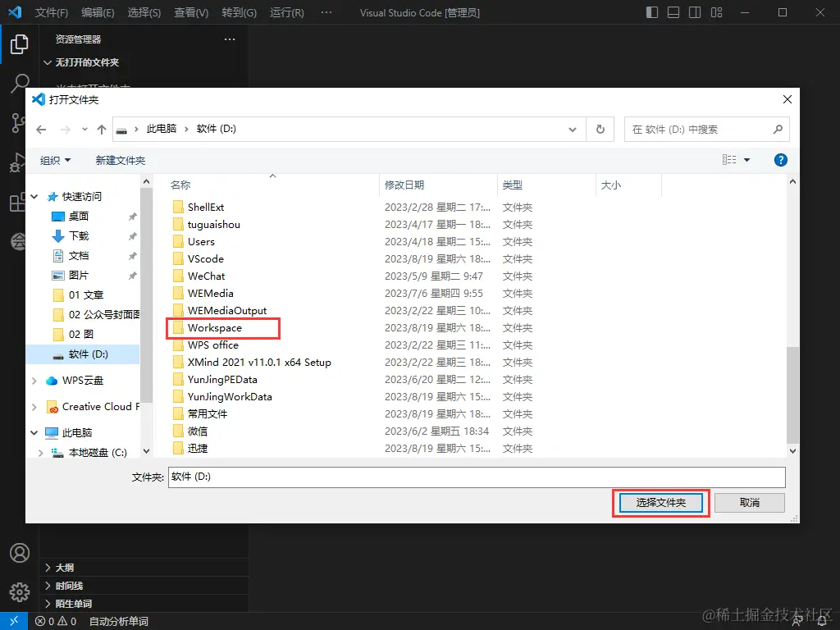The height and width of the screenshot is (630, 840).
Task: Open the Manage gear icon in VS Code
Action: tap(20, 592)
